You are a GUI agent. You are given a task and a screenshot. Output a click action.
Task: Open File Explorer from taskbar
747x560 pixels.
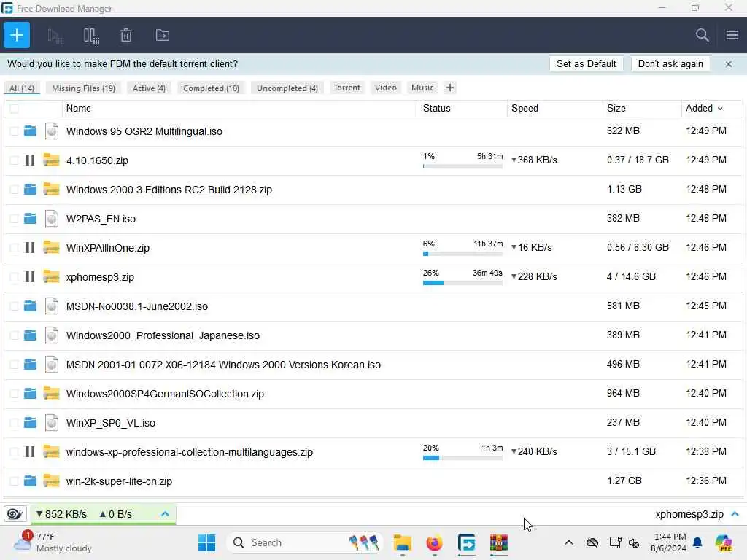click(x=402, y=542)
